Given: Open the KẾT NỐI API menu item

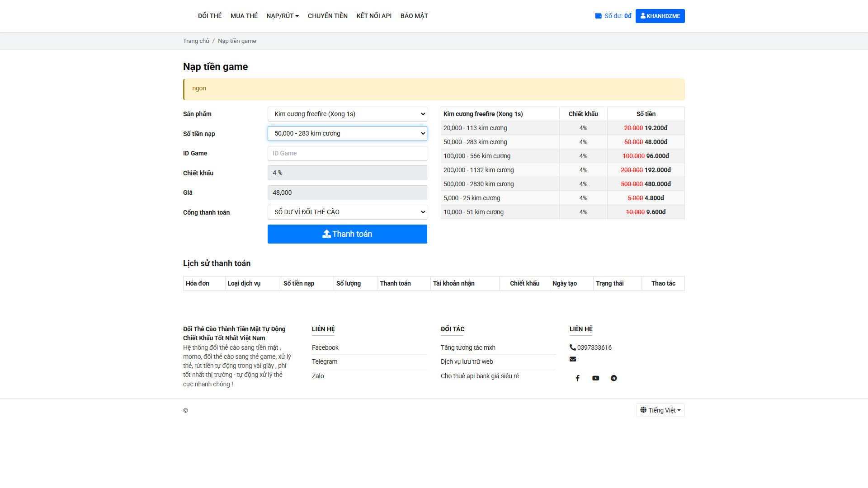Looking at the screenshot, I should coord(374,16).
